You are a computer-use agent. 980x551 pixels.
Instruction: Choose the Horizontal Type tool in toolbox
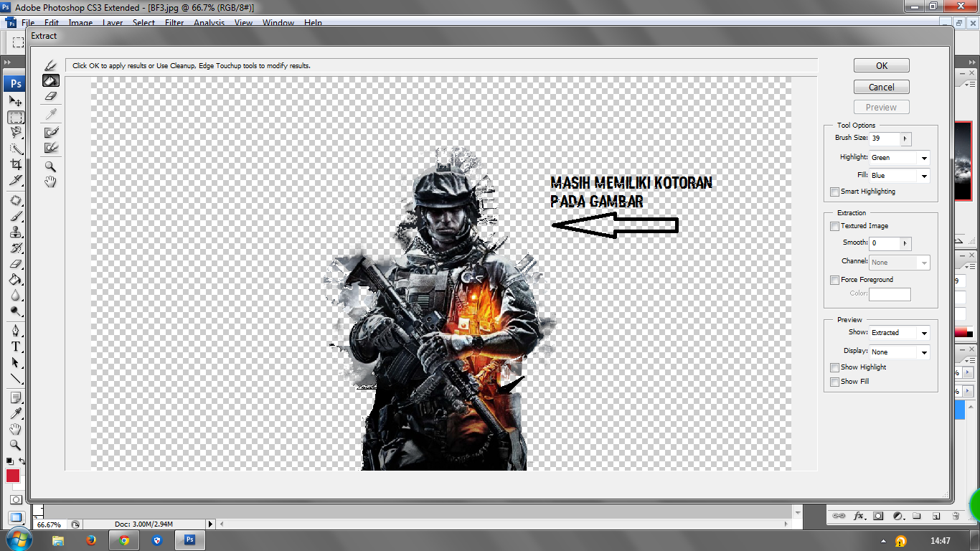[x=15, y=347]
